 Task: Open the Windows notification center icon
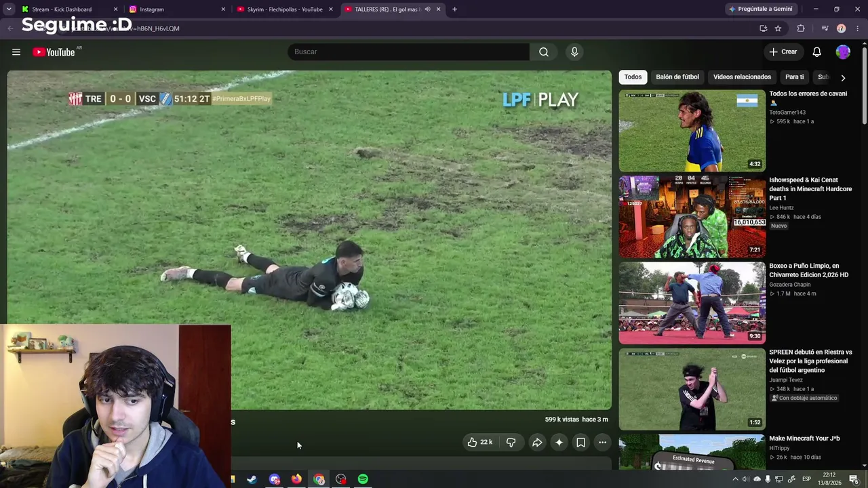click(x=854, y=479)
